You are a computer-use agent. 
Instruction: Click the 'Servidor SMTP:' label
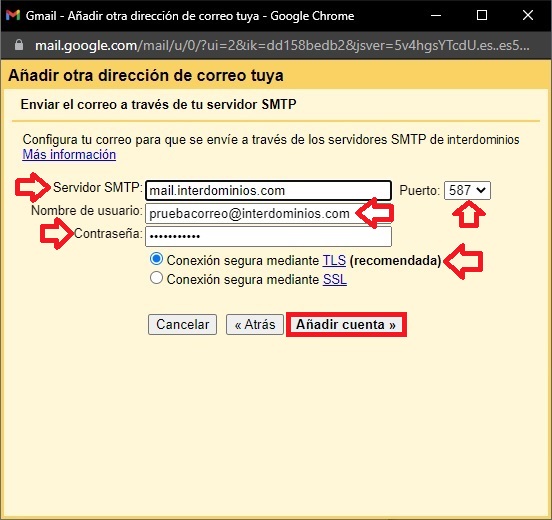(98, 187)
